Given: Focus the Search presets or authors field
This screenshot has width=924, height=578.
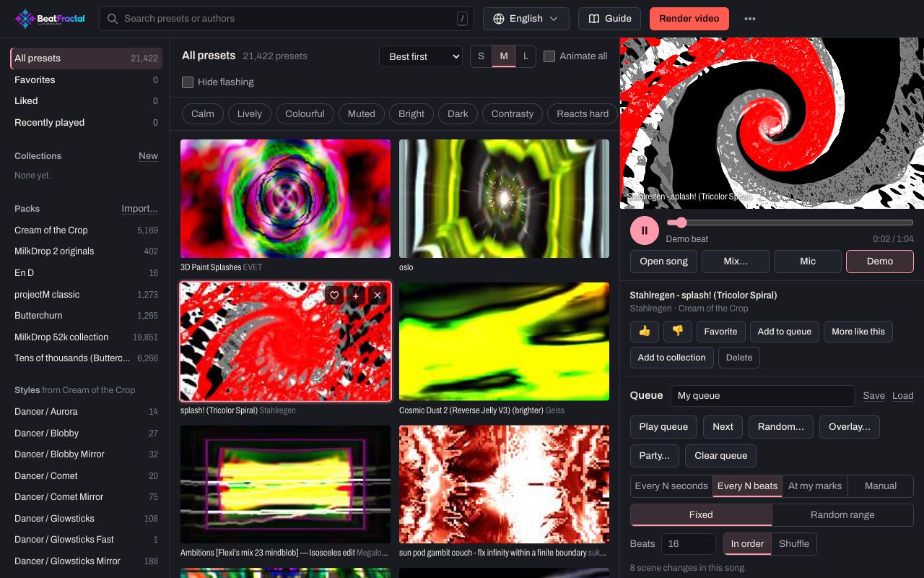Looking at the screenshot, I should [287, 19].
